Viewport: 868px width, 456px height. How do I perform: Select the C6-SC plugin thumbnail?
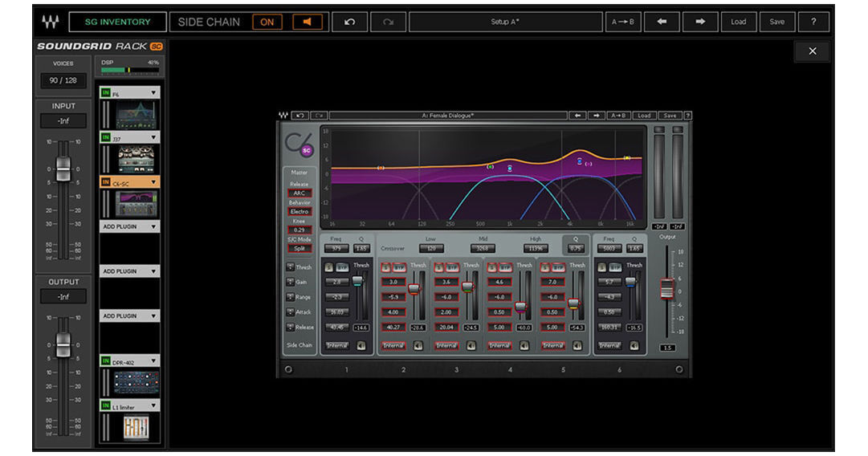point(136,204)
